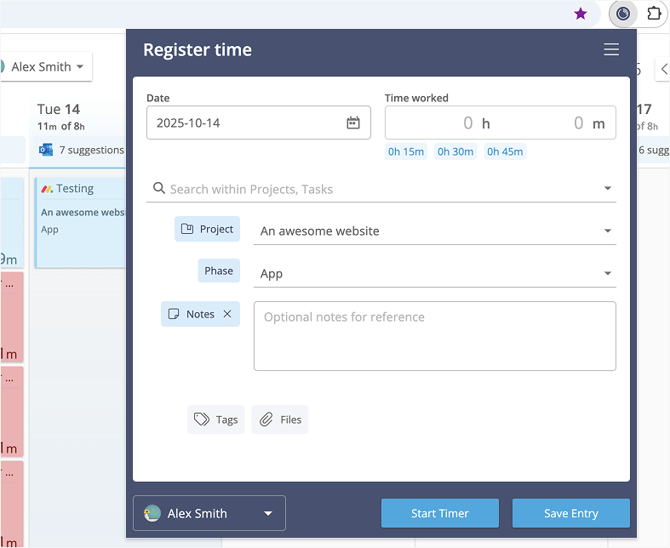Click the calendar icon in Date field
This screenshot has height=548, width=670.
353,123
